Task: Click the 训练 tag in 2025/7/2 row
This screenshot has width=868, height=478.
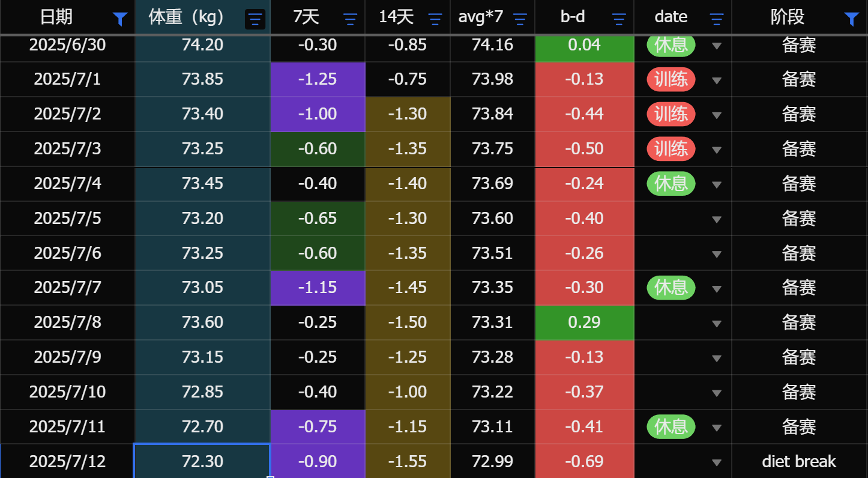Action: pyautogui.click(x=671, y=114)
